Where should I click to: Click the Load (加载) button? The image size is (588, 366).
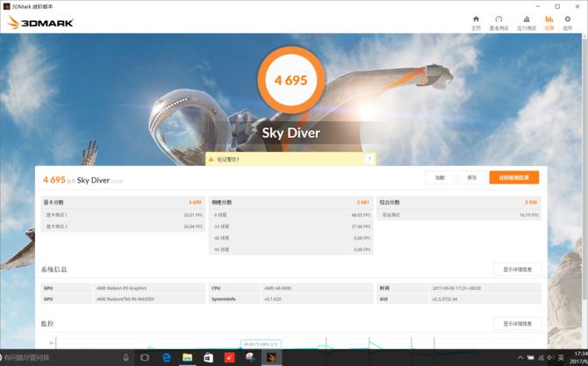440,178
